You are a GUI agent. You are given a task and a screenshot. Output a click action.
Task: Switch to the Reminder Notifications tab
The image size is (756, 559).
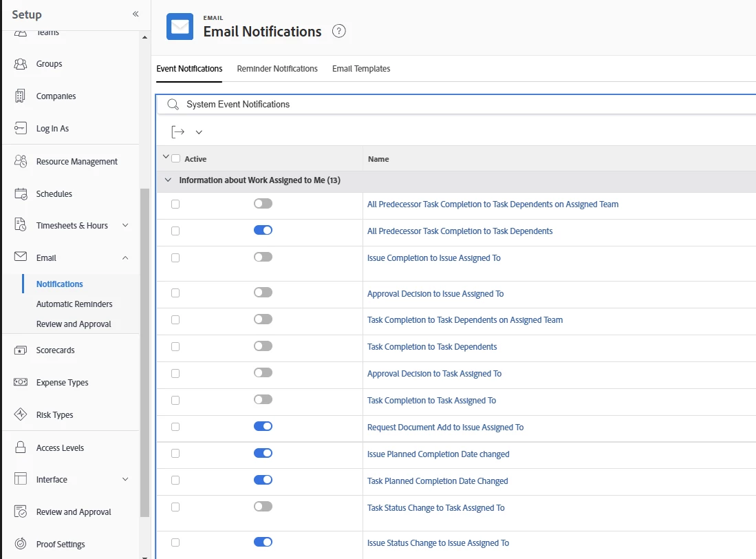[x=277, y=68]
